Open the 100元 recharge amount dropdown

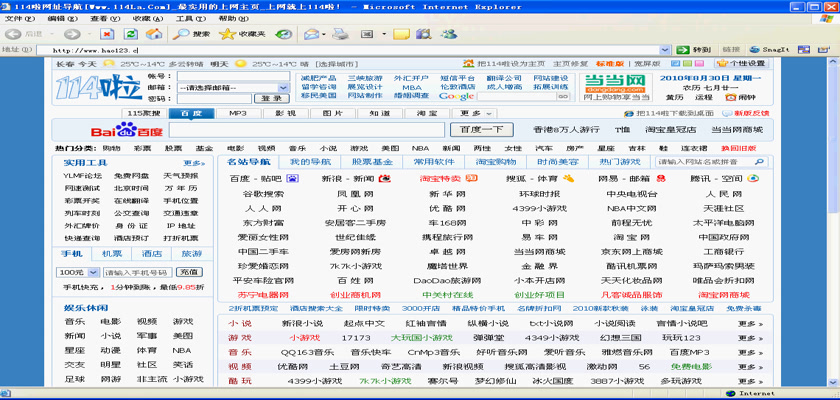[x=93, y=272]
